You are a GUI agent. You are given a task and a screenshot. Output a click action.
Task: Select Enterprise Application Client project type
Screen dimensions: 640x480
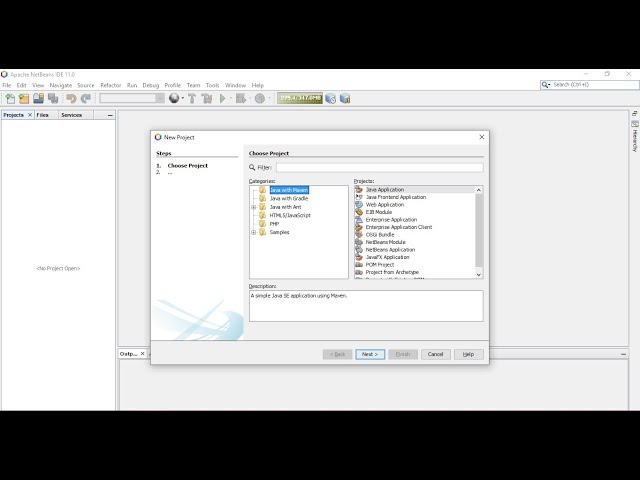coord(399,227)
